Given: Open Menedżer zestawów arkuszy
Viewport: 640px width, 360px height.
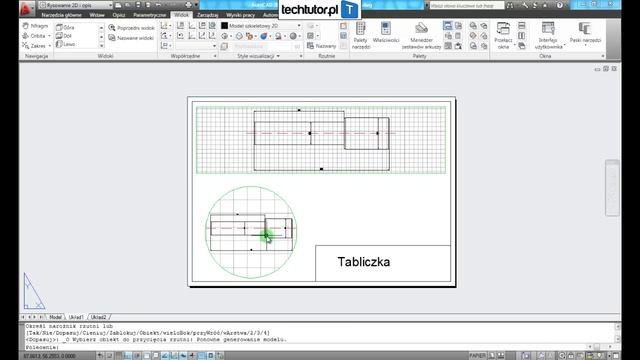Looking at the screenshot, I should coord(421,36).
